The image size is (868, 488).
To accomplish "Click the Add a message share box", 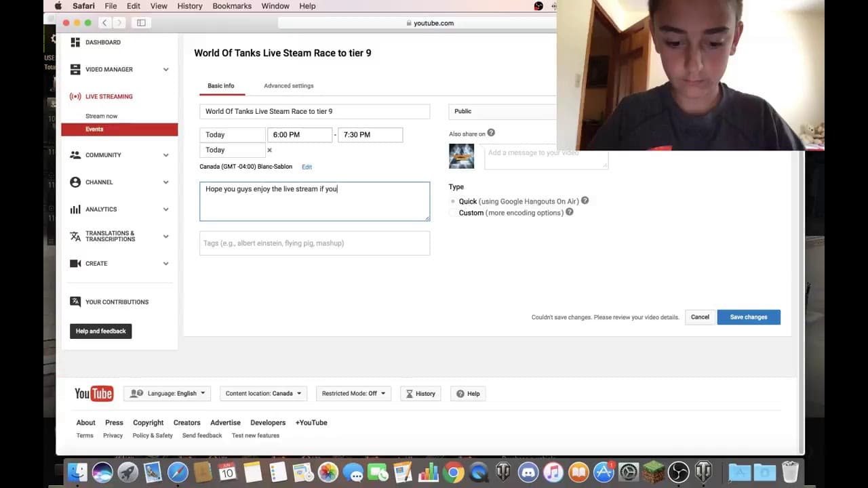I will pos(546,157).
